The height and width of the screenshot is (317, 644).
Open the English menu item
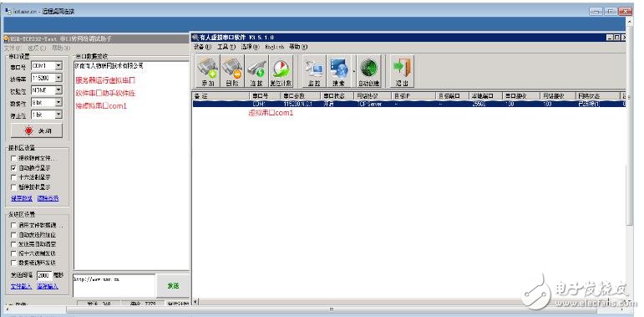pyautogui.click(x=274, y=47)
